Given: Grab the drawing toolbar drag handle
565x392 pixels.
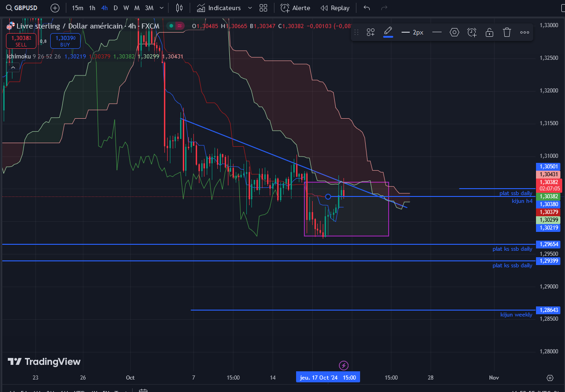Looking at the screenshot, I should tap(356, 32).
